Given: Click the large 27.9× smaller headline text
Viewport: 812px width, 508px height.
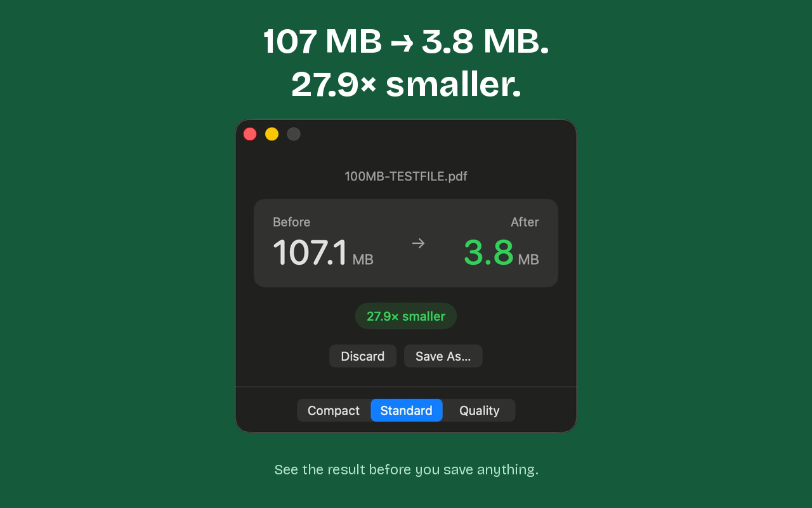Looking at the screenshot, I should pos(406,84).
